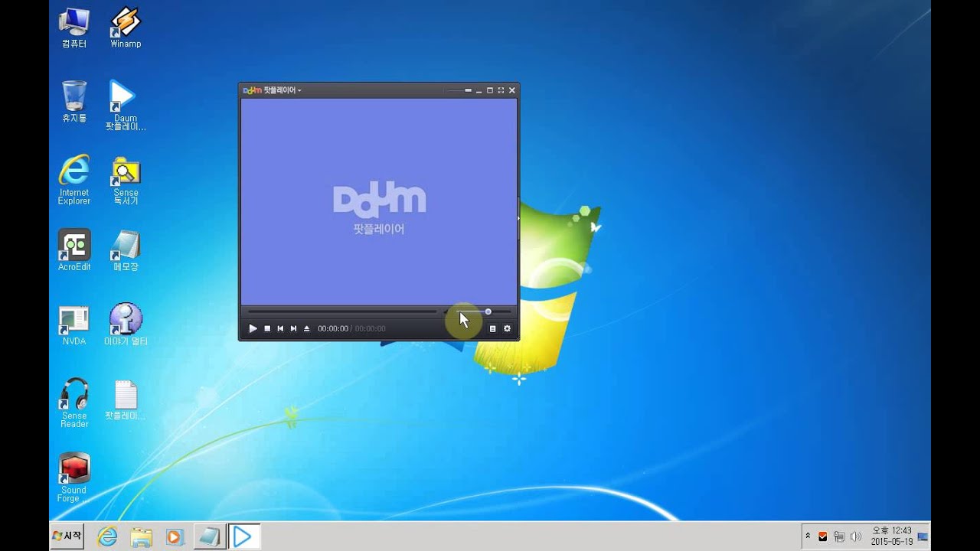Viewport: 980px width, 551px height.
Task: Click the Show Desktop button
Action: [x=923, y=536]
